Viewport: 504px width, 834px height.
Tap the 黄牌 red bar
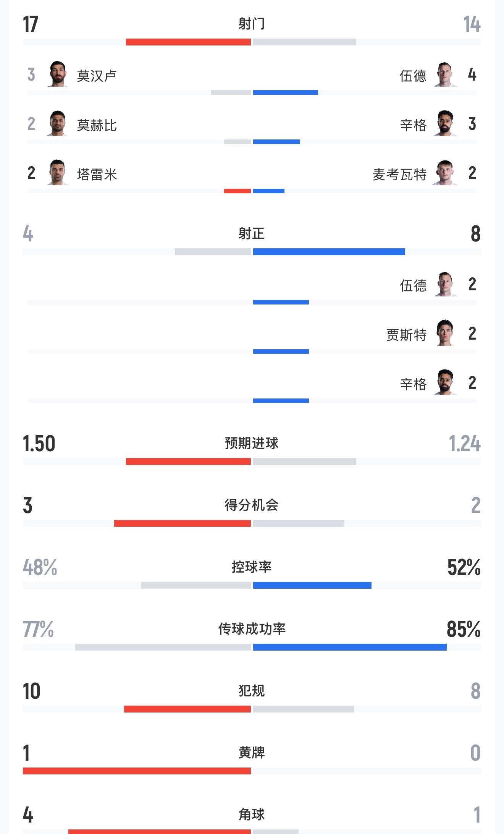[137, 771]
